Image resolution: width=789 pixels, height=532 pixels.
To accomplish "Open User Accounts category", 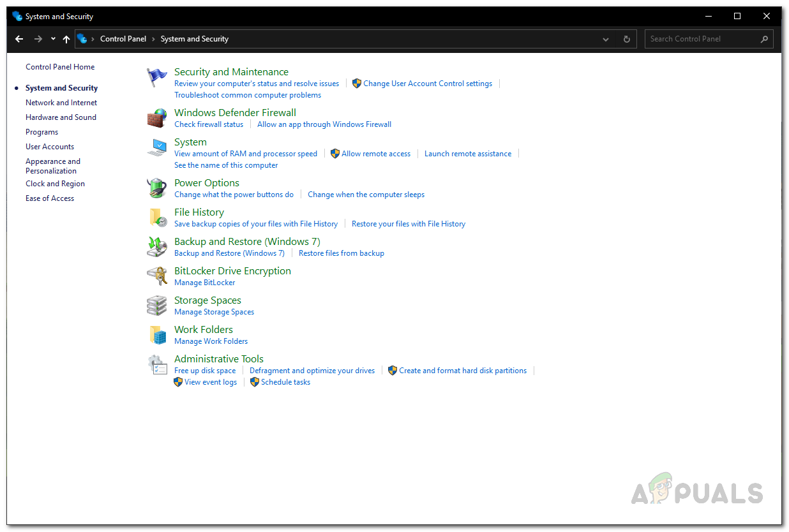I will pos(50,147).
